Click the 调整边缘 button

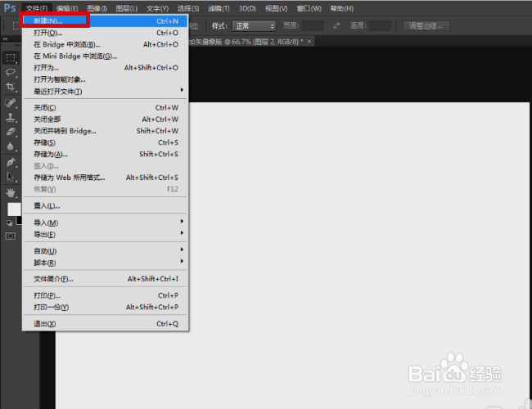pos(426,26)
